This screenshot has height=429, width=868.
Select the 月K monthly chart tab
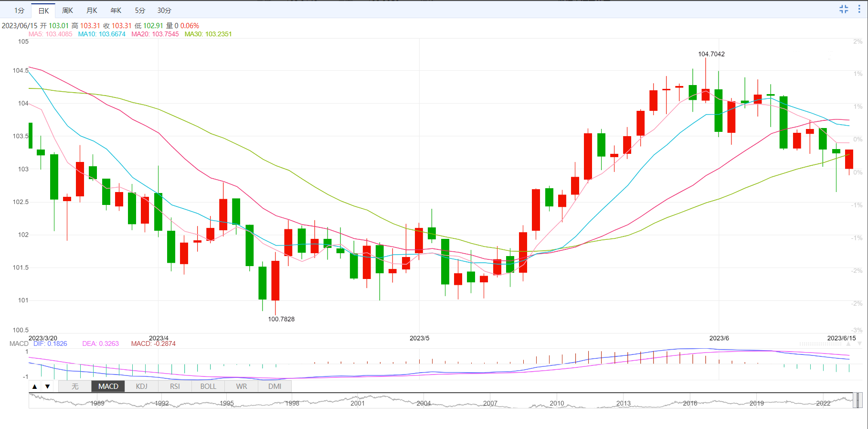click(x=92, y=11)
